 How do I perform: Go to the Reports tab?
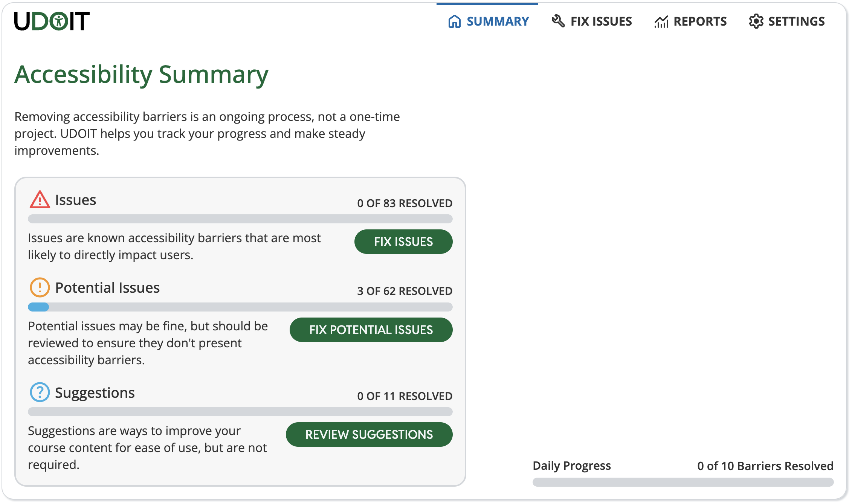tap(690, 21)
